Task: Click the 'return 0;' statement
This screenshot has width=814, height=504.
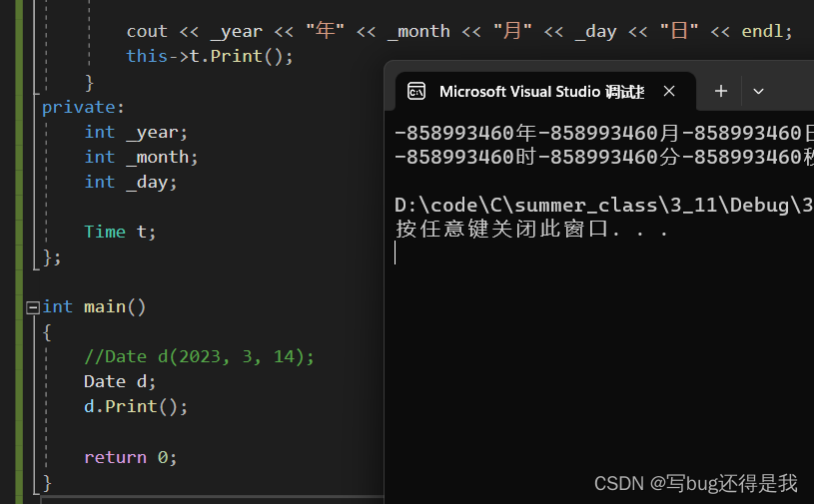Action: [x=130, y=457]
